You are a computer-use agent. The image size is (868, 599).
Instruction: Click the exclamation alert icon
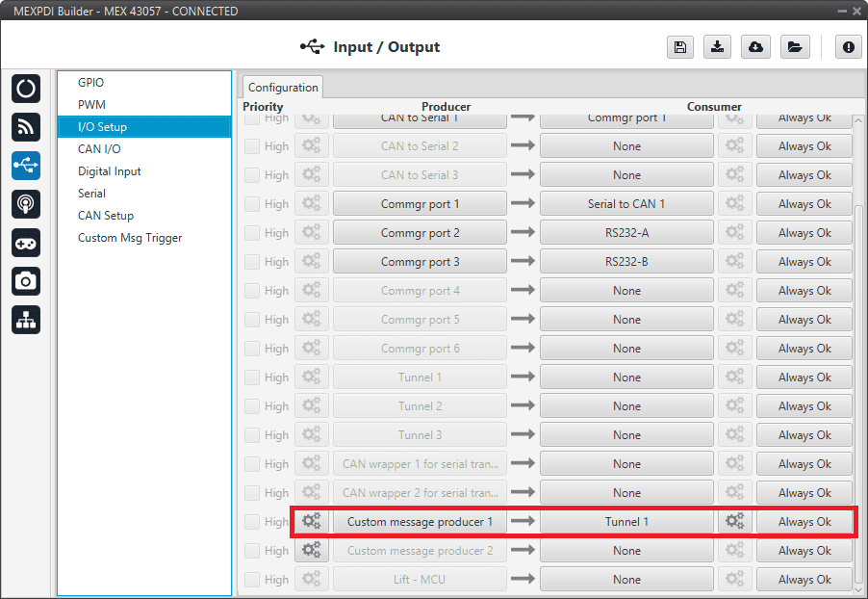point(848,47)
